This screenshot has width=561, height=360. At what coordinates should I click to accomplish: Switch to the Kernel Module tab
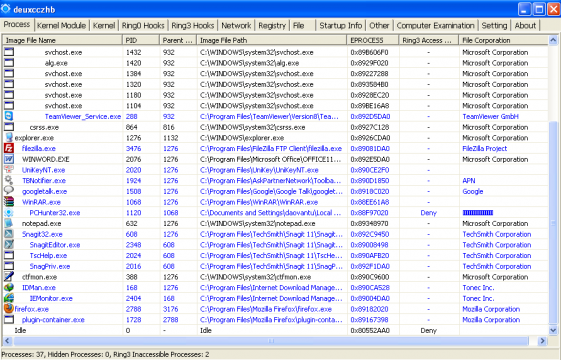[61, 26]
